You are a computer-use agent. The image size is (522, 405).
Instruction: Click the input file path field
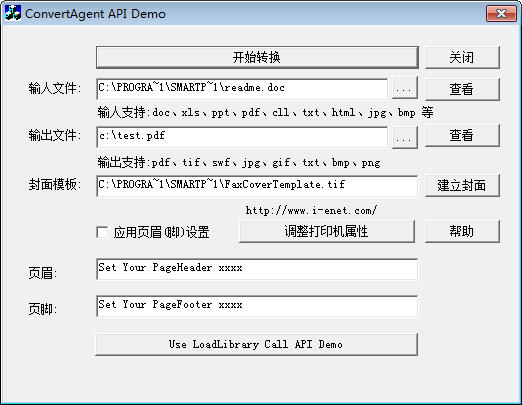242,89
